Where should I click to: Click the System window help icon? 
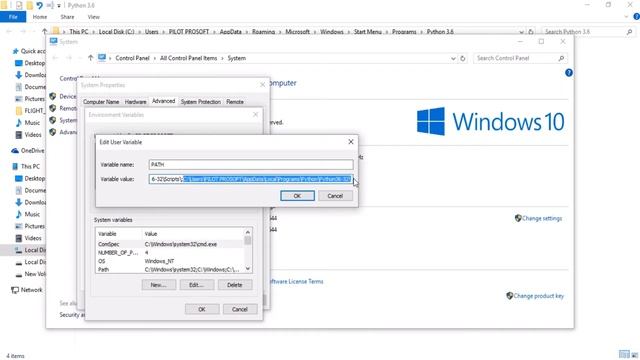569,73
